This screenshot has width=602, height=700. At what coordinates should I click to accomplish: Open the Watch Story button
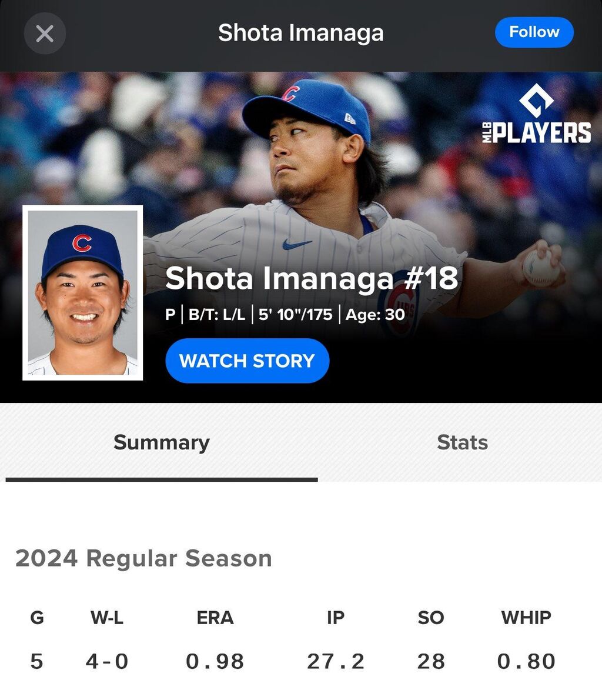pyautogui.click(x=248, y=361)
